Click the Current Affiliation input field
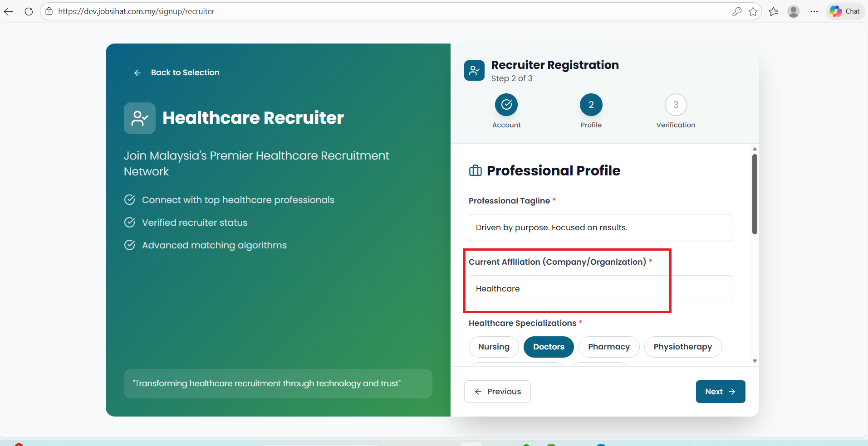 coord(600,289)
